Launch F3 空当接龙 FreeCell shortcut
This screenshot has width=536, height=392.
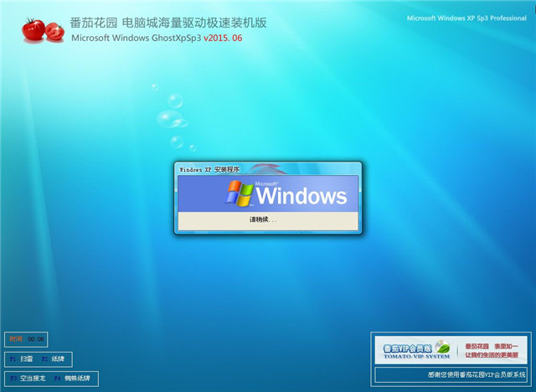[x=28, y=379]
